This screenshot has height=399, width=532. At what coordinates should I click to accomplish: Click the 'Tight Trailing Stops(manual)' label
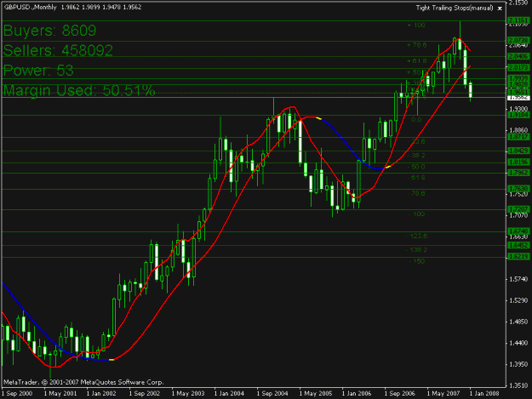point(455,8)
